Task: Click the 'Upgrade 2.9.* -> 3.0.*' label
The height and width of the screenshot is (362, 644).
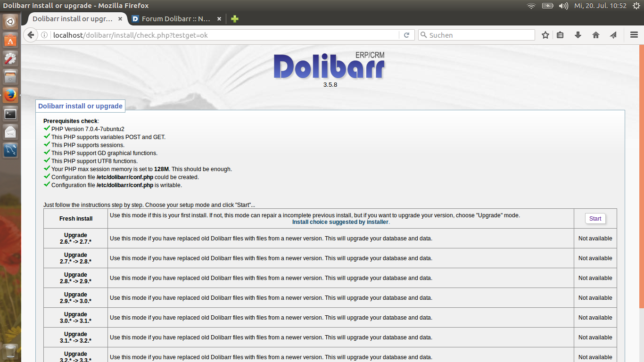Action: tap(76, 298)
